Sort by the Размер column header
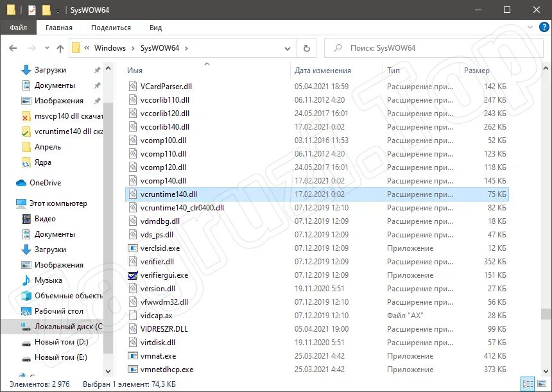Viewport: 552px width, 392px height. point(477,71)
